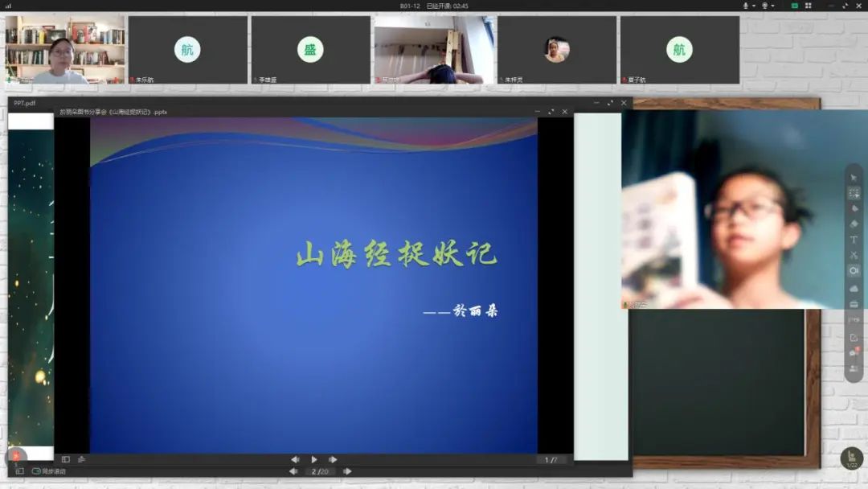
Task: Advance to next slide in pptx viewer
Action: click(333, 459)
